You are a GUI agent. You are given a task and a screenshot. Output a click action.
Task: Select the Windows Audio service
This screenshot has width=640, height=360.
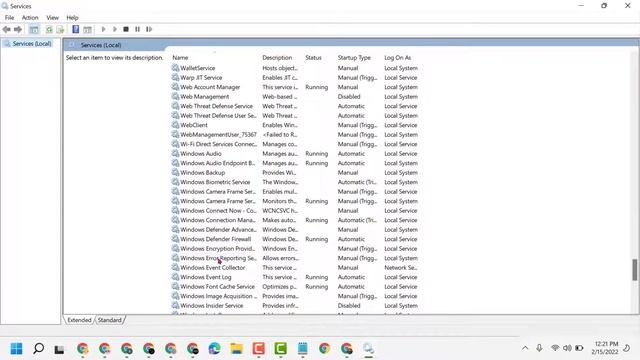[295, 153]
